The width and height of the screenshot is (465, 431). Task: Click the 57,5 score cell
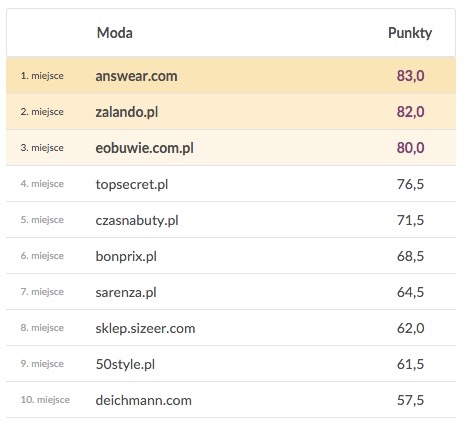[410, 400]
